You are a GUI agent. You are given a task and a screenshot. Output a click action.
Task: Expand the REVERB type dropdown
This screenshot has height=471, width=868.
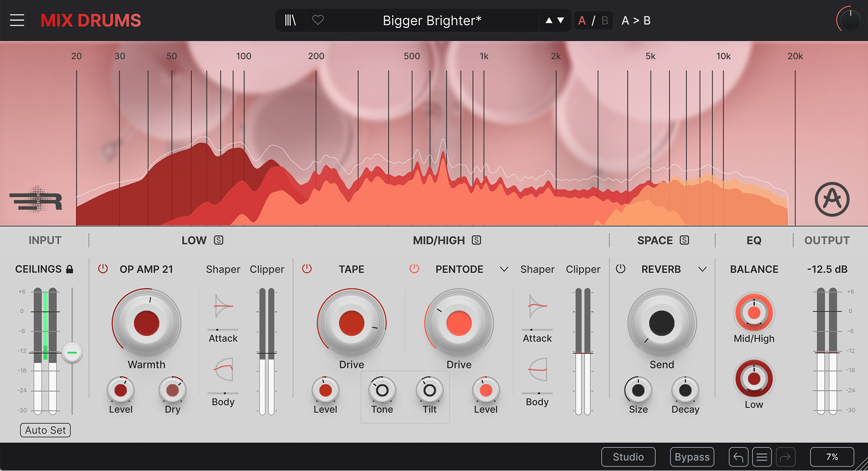click(702, 269)
